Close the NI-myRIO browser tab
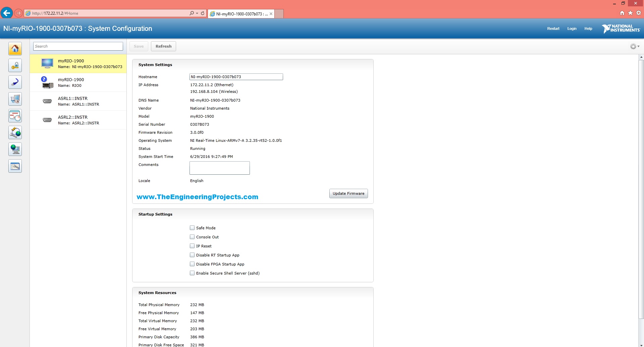This screenshot has height=347, width=644. (271, 14)
